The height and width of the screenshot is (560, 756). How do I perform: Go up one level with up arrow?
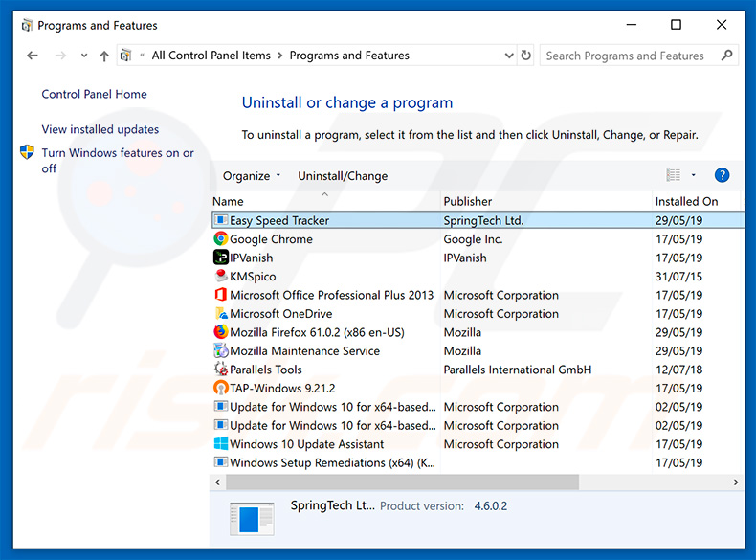pos(104,56)
